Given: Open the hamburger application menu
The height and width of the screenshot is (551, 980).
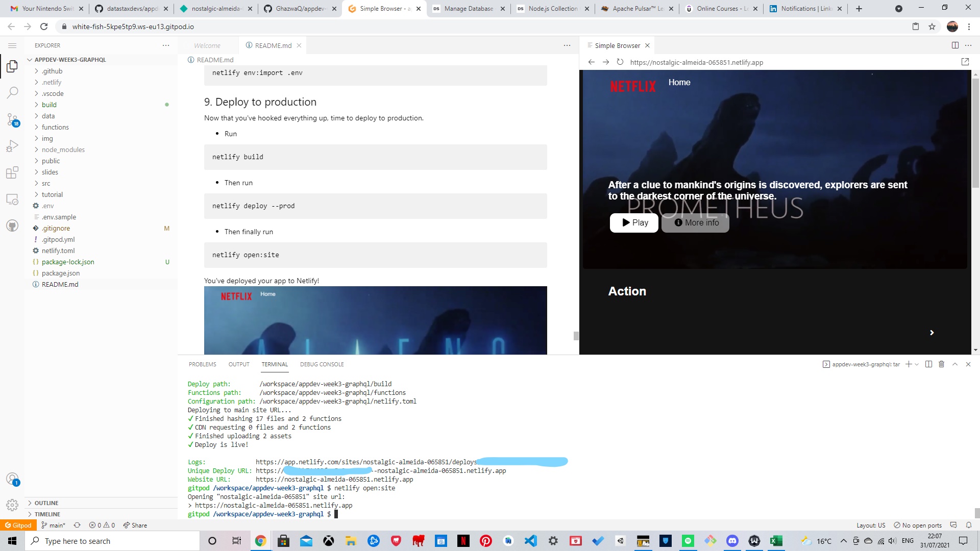Looking at the screenshot, I should 12,45.
